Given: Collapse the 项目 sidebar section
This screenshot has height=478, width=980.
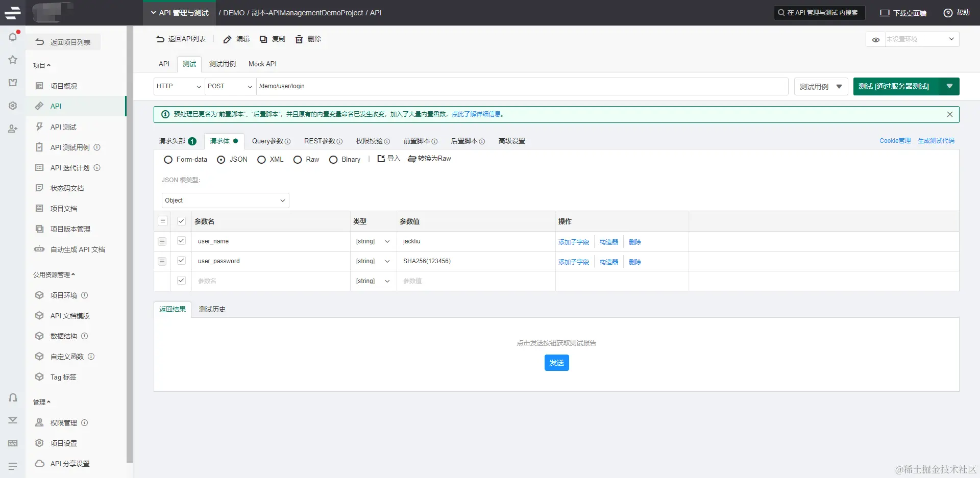Looking at the screenshot, I should [x=42, y=65].
